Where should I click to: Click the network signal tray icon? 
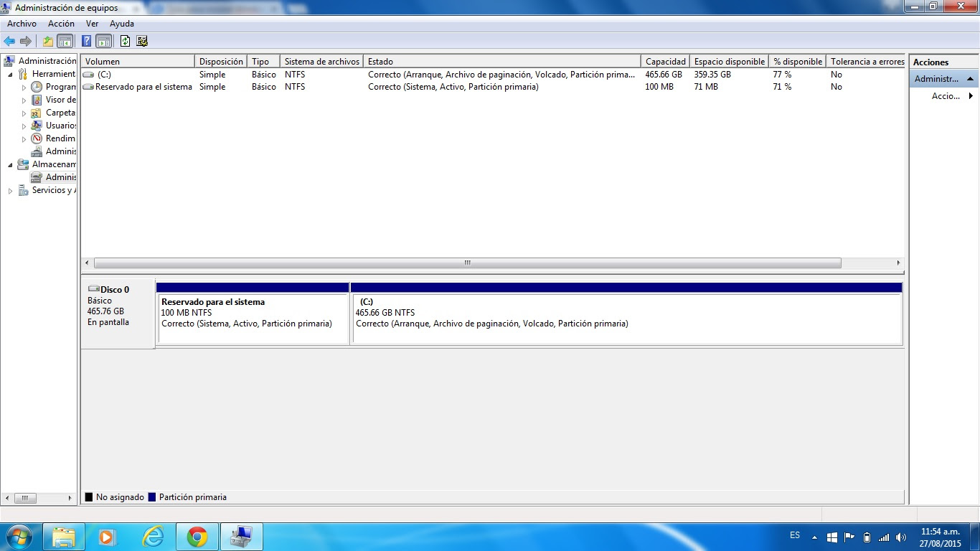coord(884,537)
